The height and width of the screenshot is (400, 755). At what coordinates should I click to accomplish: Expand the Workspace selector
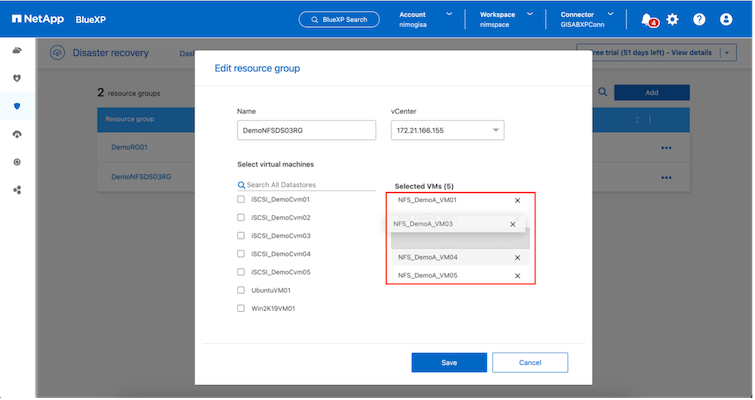click(509, 19)
